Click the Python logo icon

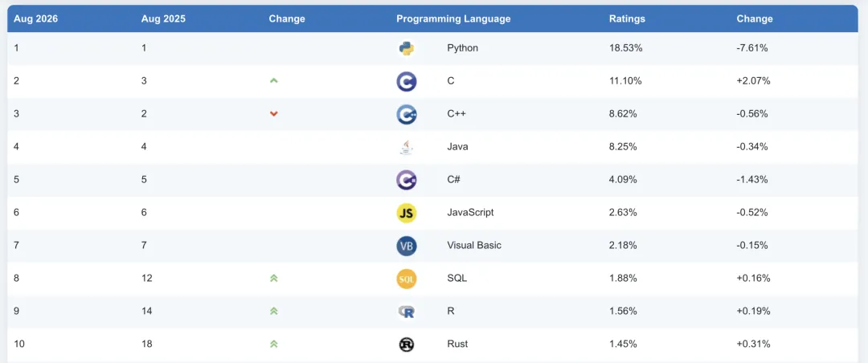pos(407,49)
